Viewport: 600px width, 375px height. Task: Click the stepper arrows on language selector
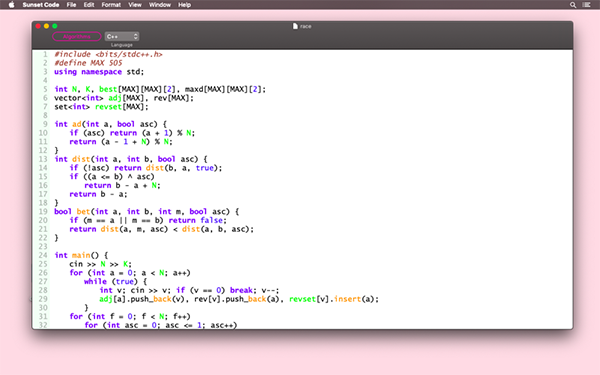135,36
